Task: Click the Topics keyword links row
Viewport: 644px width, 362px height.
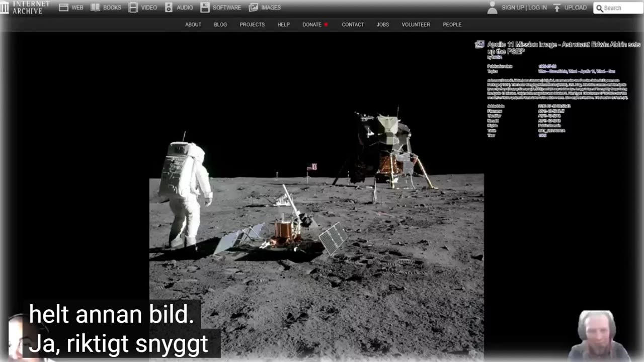Action: point(577,71)
